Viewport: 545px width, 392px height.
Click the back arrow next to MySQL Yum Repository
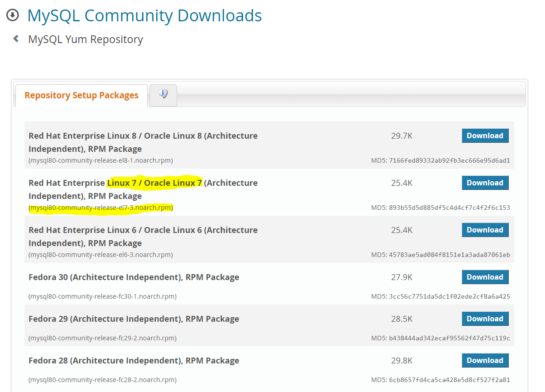pyautogui.click(x=16, y=39)
